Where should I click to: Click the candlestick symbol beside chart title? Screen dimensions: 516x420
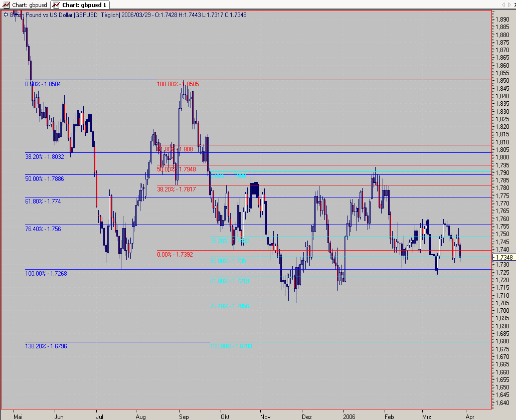6,15
